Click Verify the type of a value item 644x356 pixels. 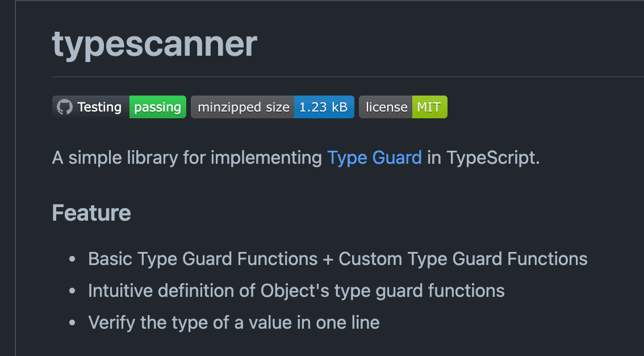[x=234, y=322]
